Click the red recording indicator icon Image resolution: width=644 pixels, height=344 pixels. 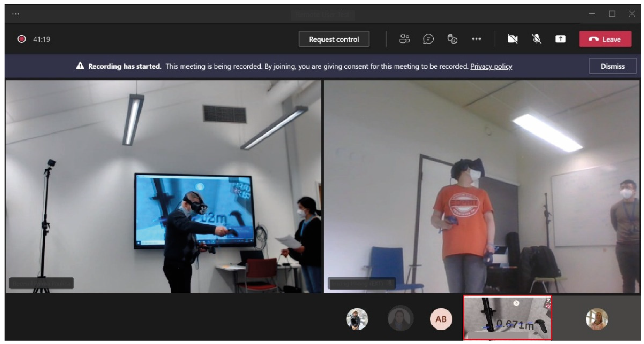(22, 39)
